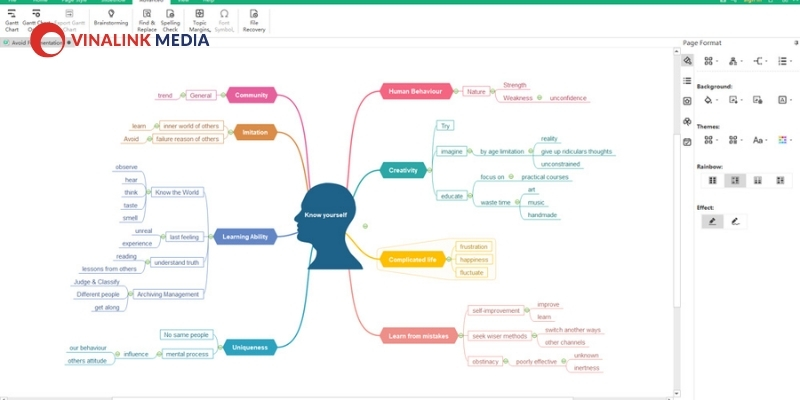Open the theme color palette dropdown
Image resolution: width=800 pixels, height=400 pixels.
784,140
